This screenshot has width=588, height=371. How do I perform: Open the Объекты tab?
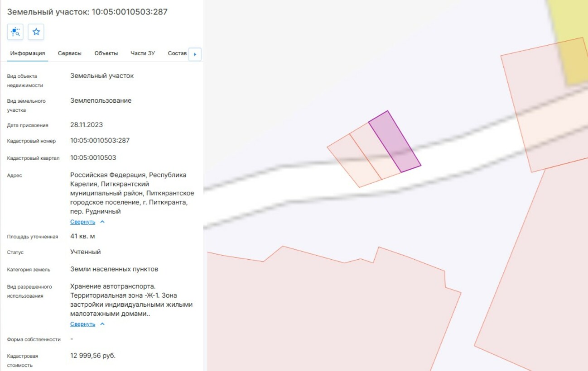106,53
